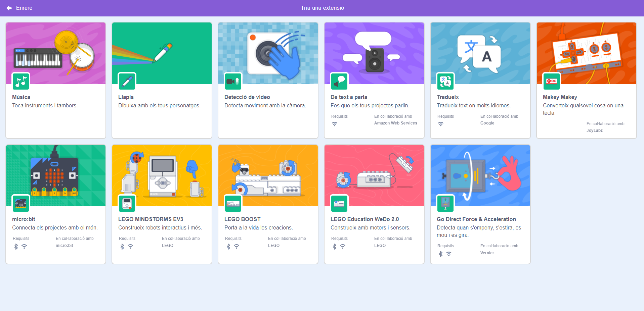The width and height of the screenshot is (644, 311).
Task: Click the Tradueix translate badge icon
Action: point(445,81)
